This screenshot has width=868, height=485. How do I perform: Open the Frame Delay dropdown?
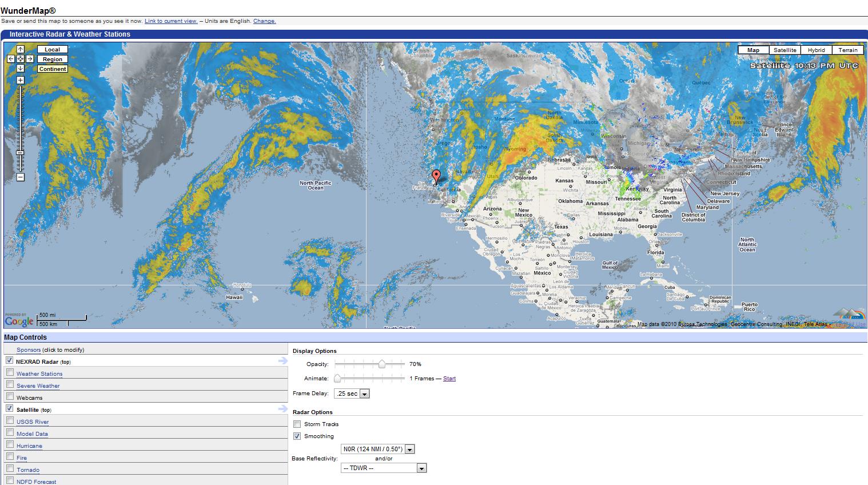pyautogui.click(x=352, y=393)
